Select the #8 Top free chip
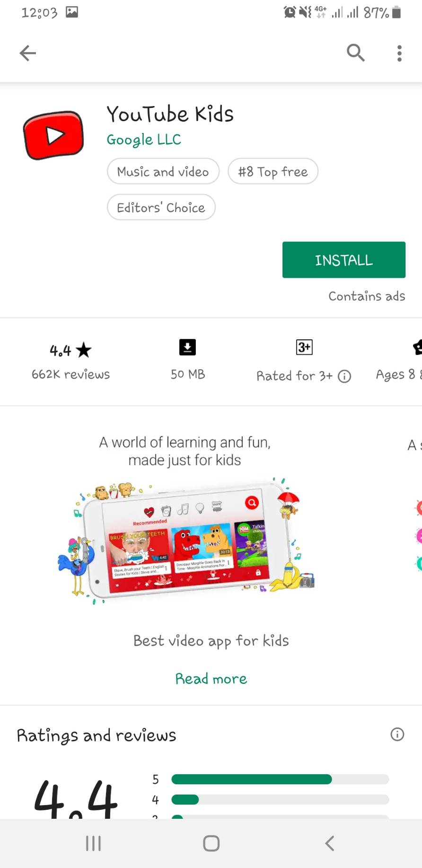The image size is (422, 868). [273, 171]
